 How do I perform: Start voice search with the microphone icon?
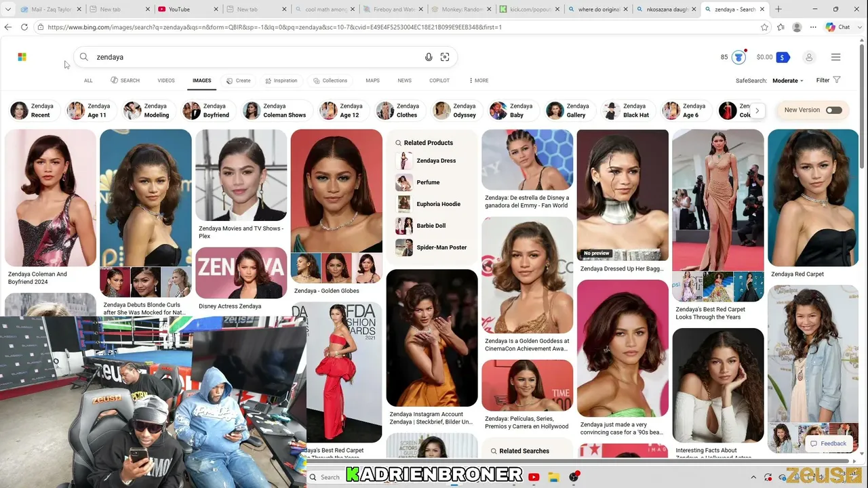coord(429,57)
